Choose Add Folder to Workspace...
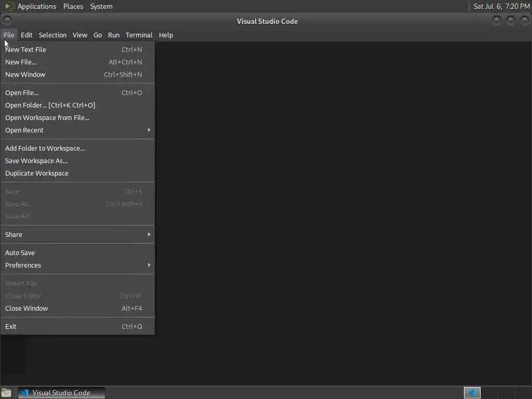The height and width of the screenshot is (399, 532). (77, 148)
